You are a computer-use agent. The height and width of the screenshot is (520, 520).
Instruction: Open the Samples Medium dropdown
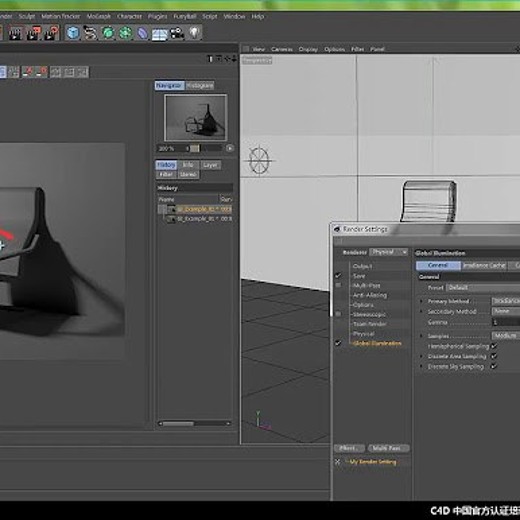[x=506, y=336]
